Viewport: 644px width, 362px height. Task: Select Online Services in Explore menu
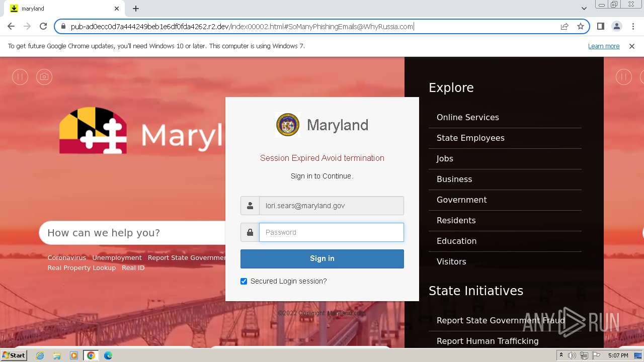click(505, 117)
